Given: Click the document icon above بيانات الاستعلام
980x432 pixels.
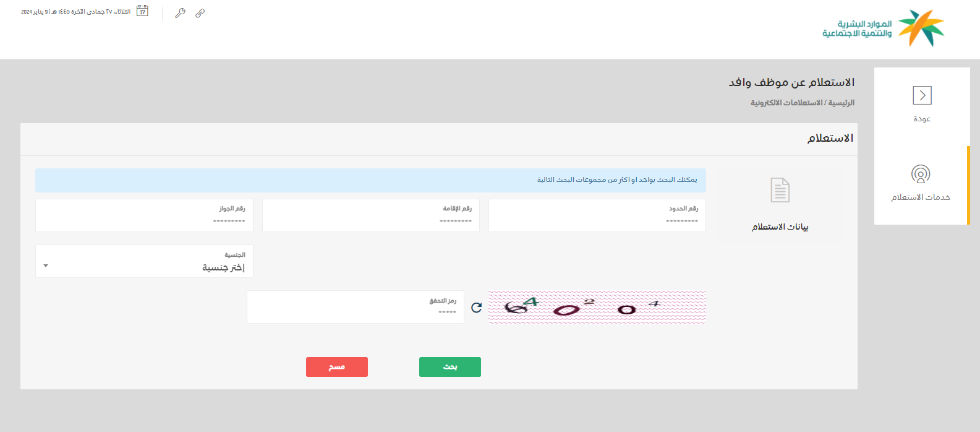Looking at the screenshot, I should 780,190.
